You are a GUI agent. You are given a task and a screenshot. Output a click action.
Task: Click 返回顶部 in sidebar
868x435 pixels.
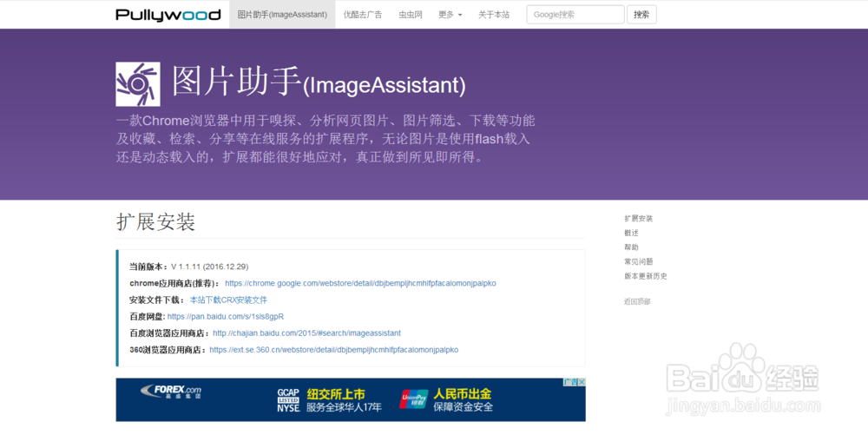[637, 301]
